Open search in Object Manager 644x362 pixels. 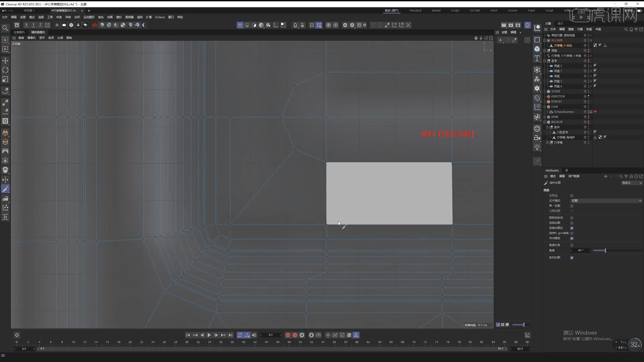pos(626,29)
